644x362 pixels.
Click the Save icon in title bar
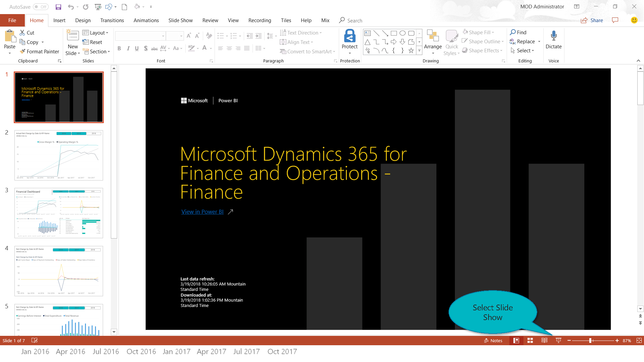pyautogui.click(x=58, y=7)
